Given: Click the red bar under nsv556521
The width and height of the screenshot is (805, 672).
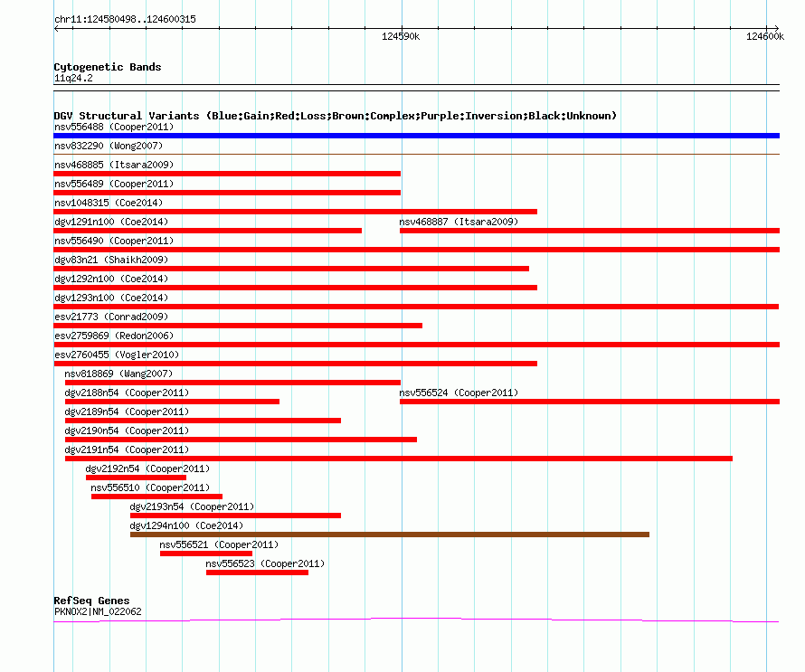Looking at the screenshot, I should [206, 554].
